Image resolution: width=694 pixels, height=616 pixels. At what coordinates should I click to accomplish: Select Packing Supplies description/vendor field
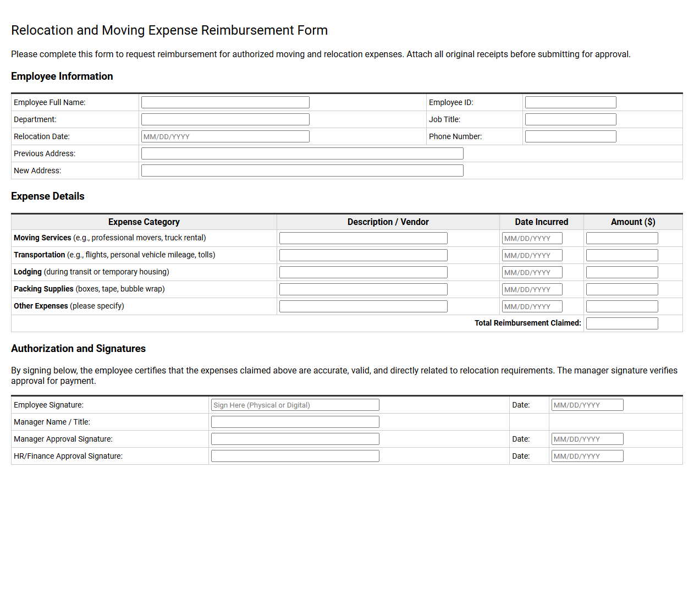click(x=363, y=289)
